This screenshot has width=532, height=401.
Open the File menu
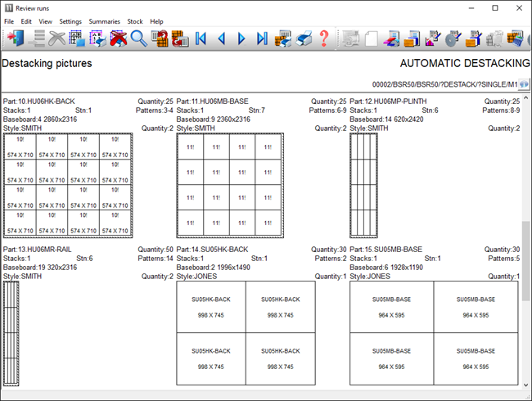[x=10, y=21]
